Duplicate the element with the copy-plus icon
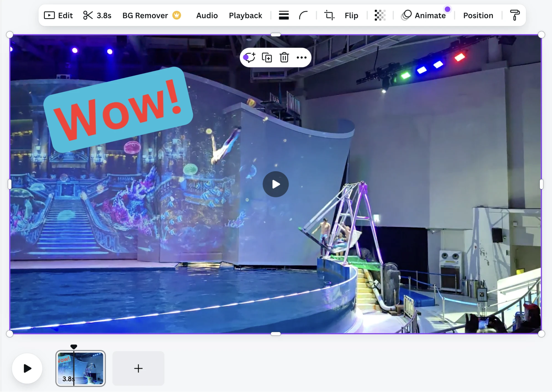 pyautogui.click(x=267, y=57)
